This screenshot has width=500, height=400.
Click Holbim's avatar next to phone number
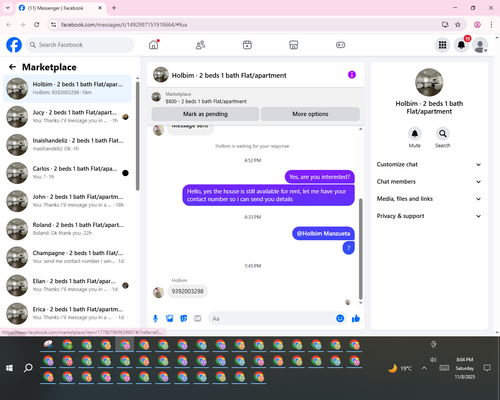pyautogui.click(x=158, y=292)
